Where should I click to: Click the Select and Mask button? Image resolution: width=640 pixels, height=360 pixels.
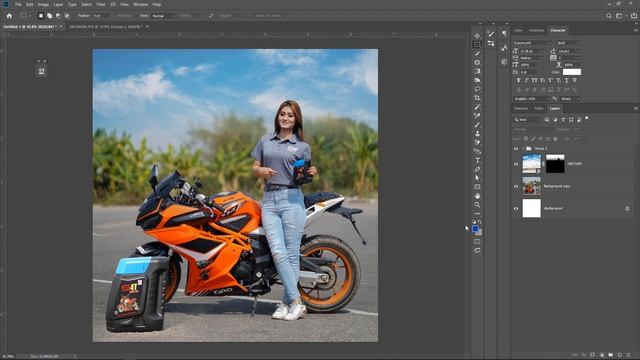pos(269,16)
